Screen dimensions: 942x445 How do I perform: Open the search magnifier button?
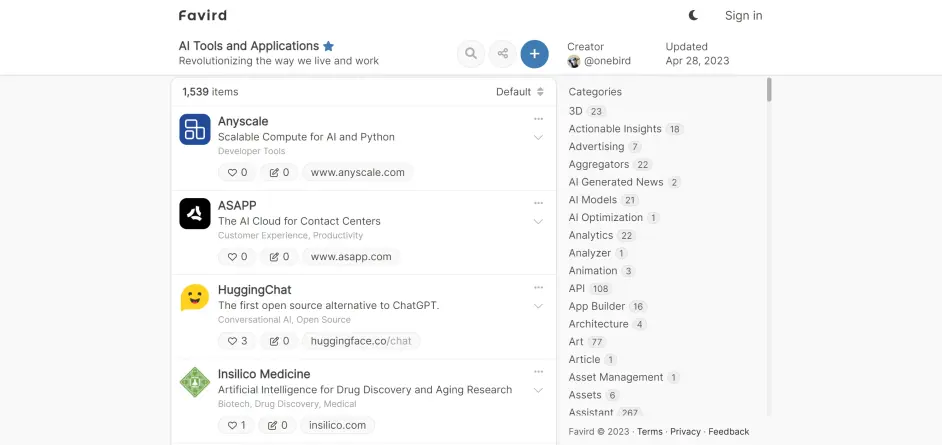[471, 54]
